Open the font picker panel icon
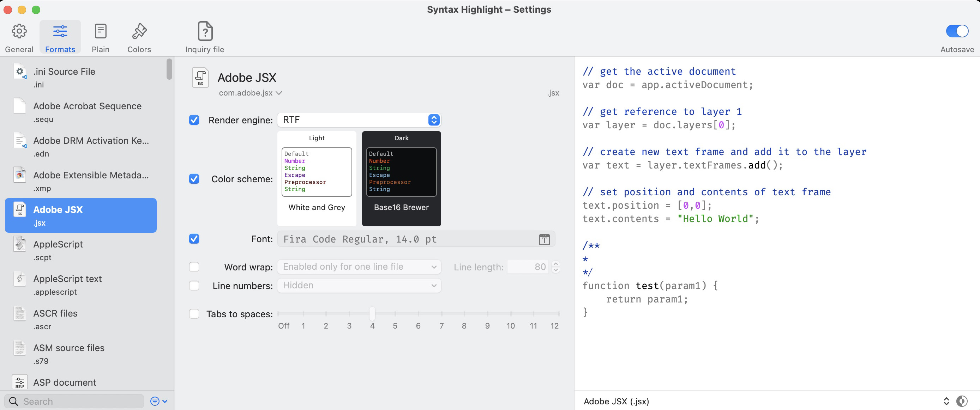 pyautogui.click(x=545, y=239)
